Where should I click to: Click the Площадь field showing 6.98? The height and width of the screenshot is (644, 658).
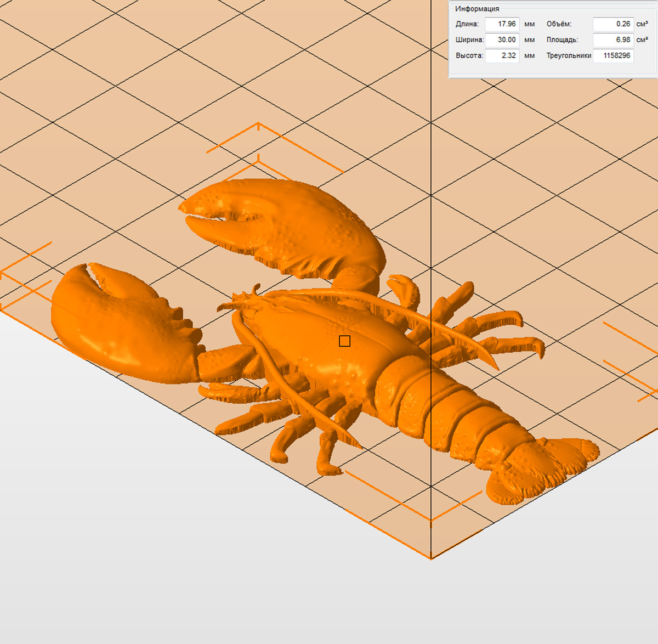point(613,40)
